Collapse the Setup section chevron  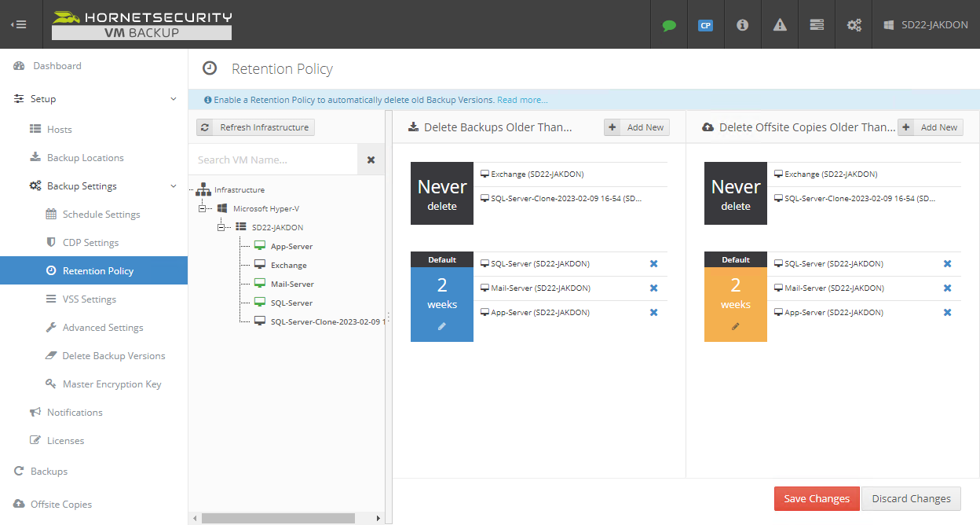(x=174, y=99)
